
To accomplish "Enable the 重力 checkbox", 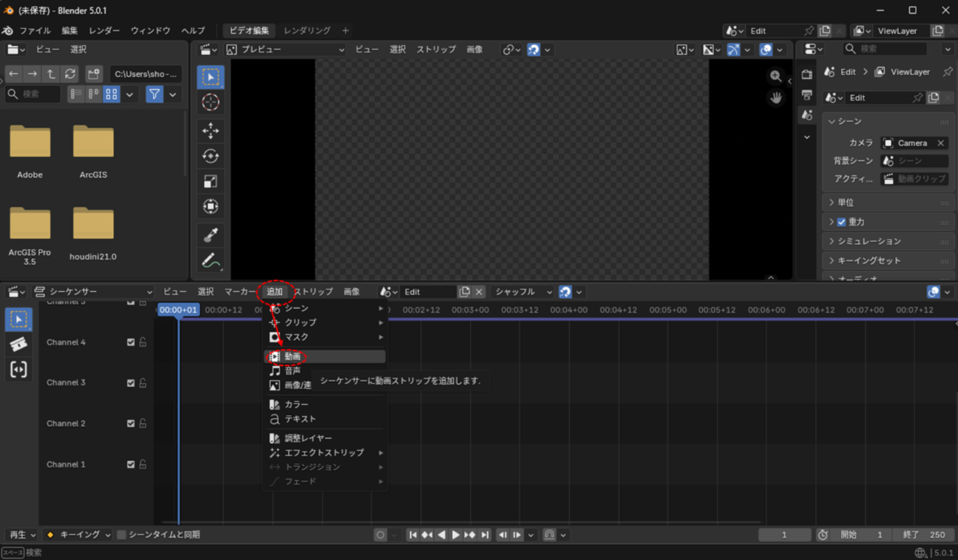I will point(841,222).
